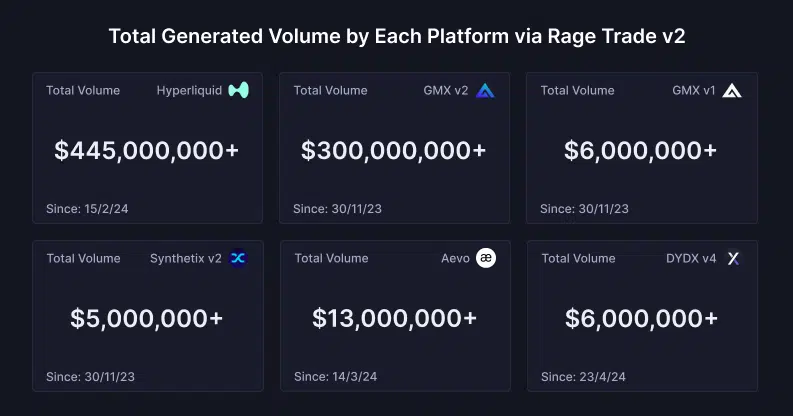This screenshot has height=416, width=793.
Task: Select the DYDX v4 platform name label
Action: pos(691,258)
